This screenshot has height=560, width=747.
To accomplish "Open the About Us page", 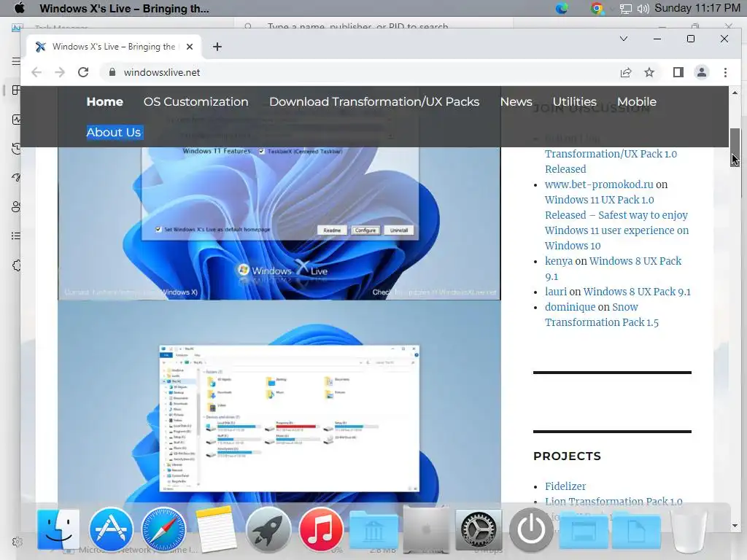I will pos(114,133).
